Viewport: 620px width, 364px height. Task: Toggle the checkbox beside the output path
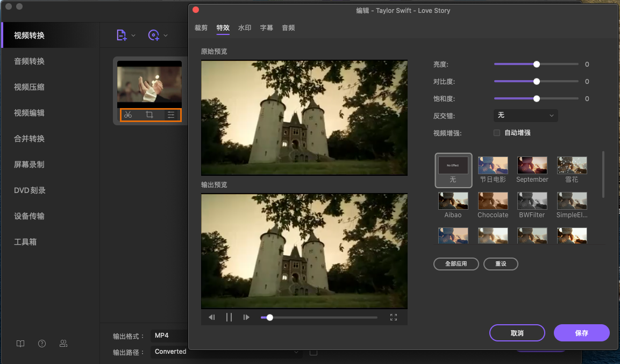(x=313, y=352)
